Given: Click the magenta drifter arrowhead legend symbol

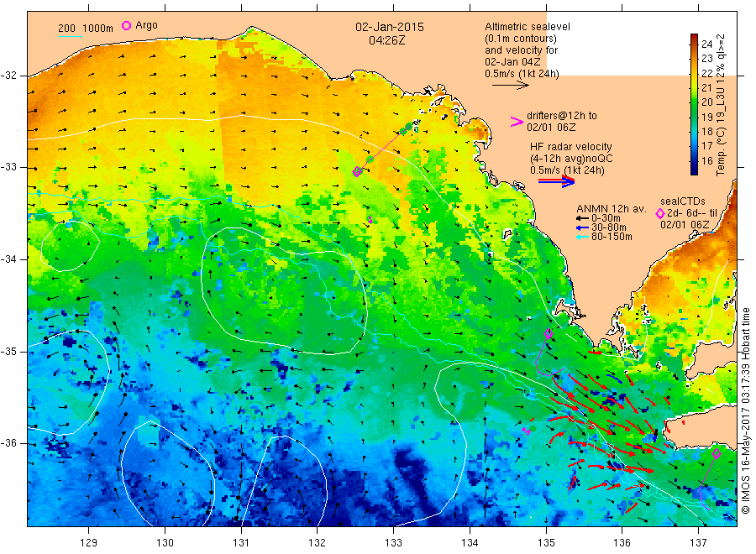Looking at the screenshot, I should [x=517, y=122].
